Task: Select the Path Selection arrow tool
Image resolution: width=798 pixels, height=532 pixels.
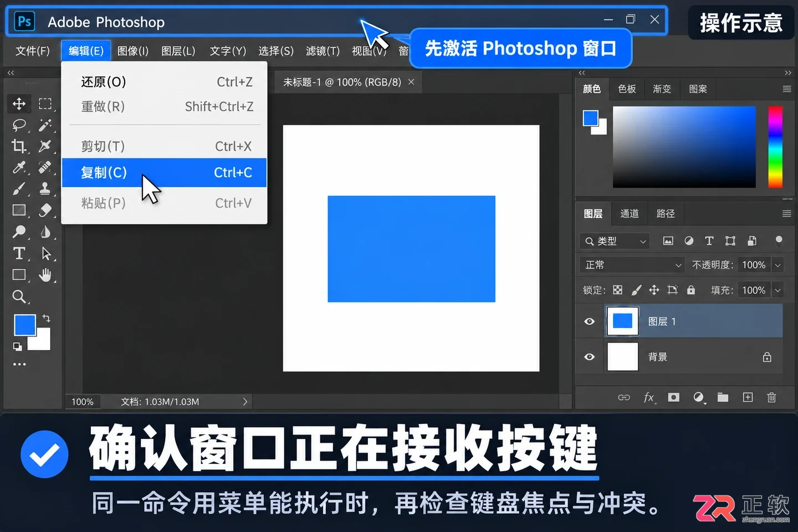Action: point(46,253)
